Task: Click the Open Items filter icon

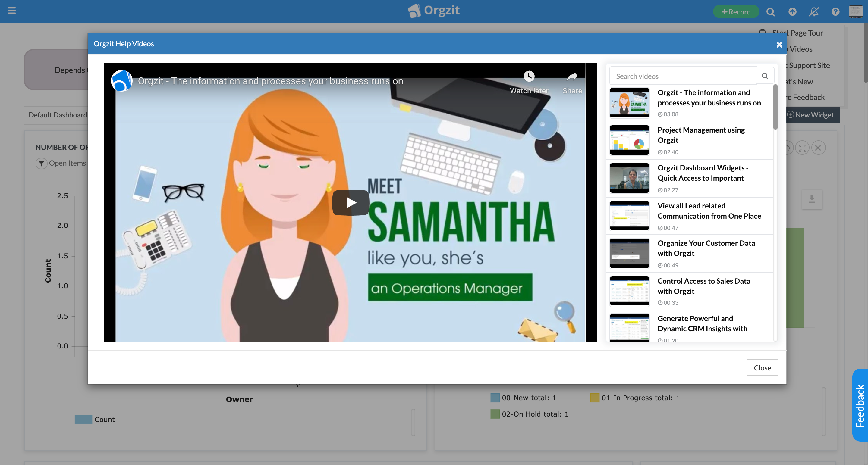Action: click(x=42, y=164)
